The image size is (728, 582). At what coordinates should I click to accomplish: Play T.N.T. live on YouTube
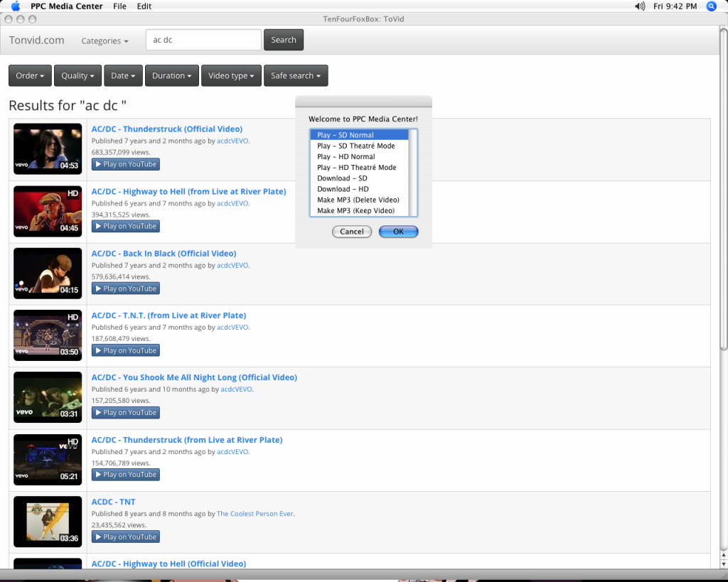[x=126, y=350]
